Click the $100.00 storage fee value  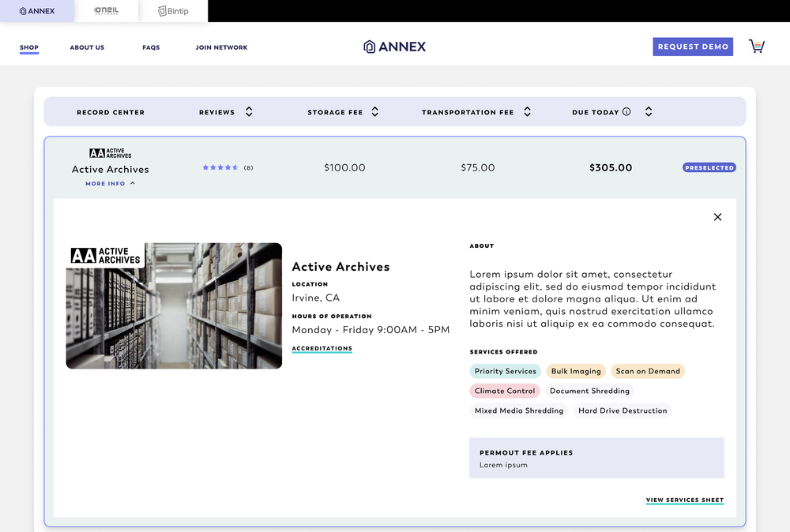pyautogui.click(x=344, y=167)
